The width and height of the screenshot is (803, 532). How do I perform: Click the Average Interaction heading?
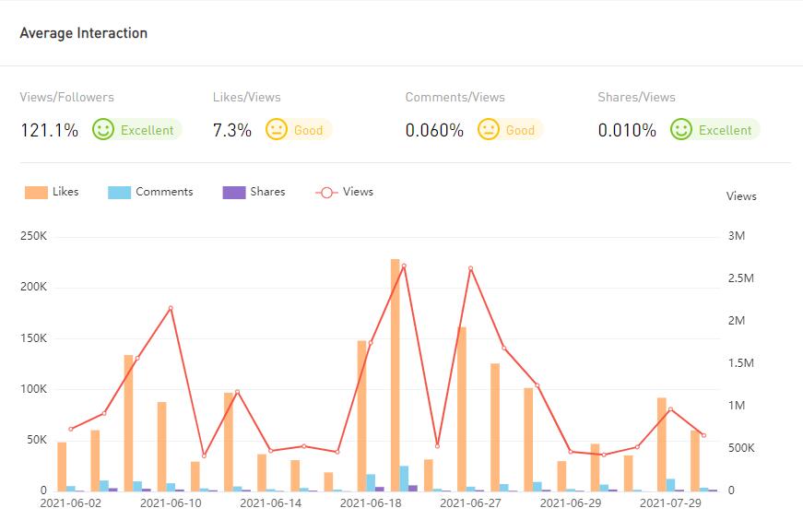[84, 33]
